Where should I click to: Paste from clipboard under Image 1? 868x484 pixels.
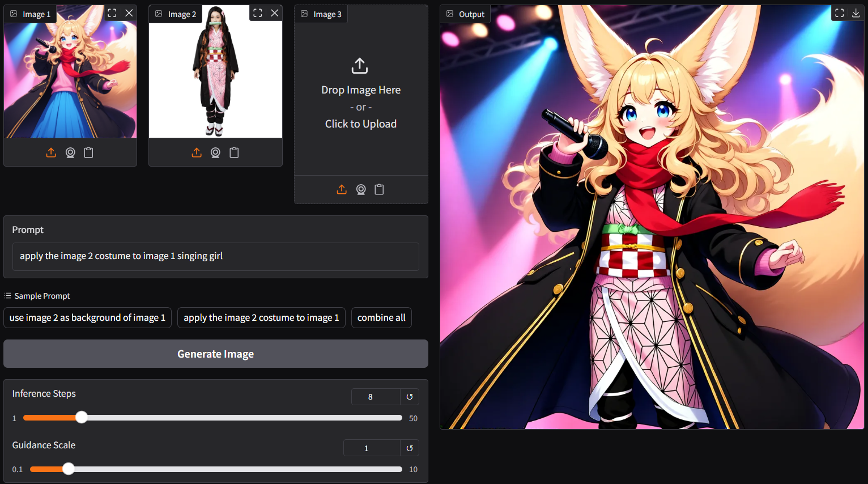point(88,152)
